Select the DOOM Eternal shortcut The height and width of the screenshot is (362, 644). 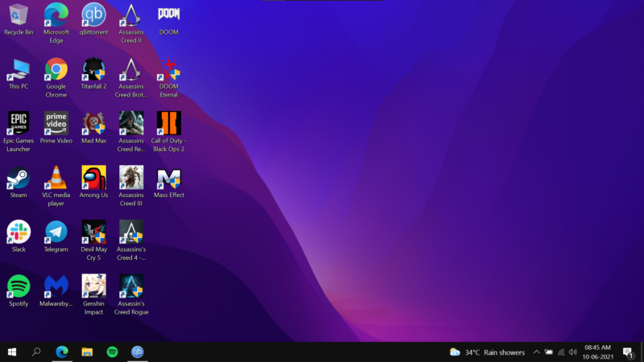pos(169,77)
